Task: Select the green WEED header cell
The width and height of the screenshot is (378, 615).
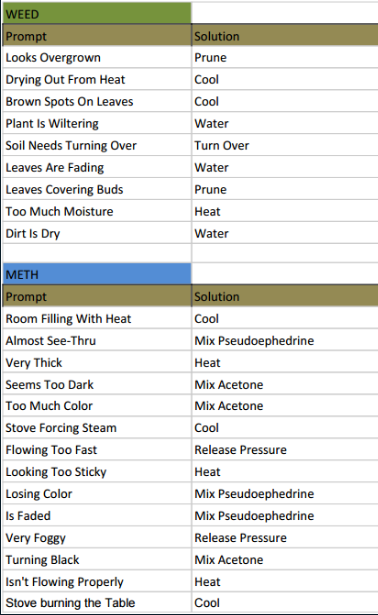Action: [x=97, y=14]
